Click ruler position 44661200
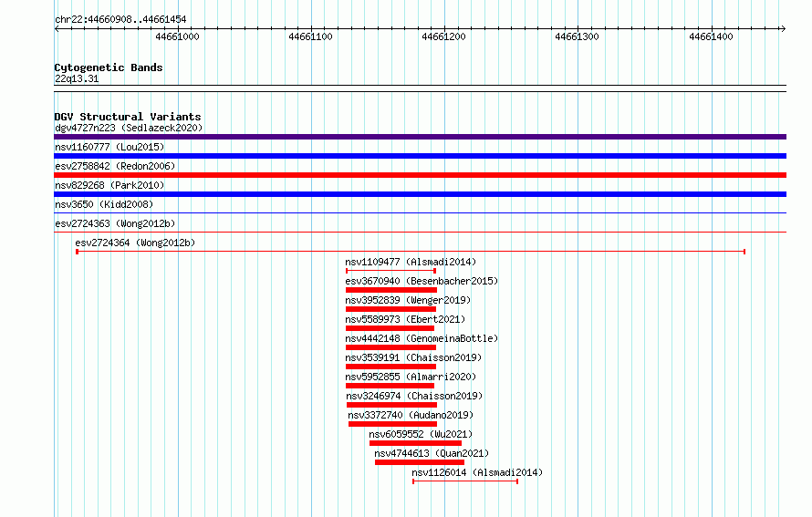This screenshot has height=517, width=812. click(x=443, y=36)
